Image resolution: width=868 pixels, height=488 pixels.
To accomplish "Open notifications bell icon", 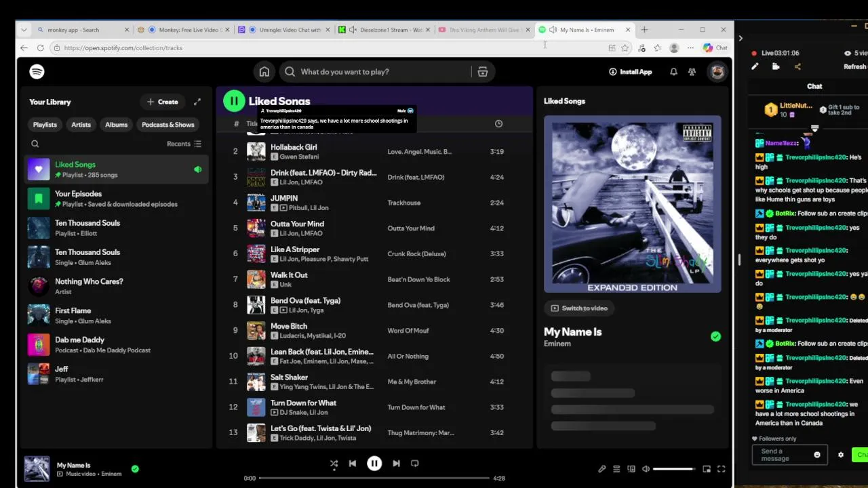I will [x=673, y=72].
